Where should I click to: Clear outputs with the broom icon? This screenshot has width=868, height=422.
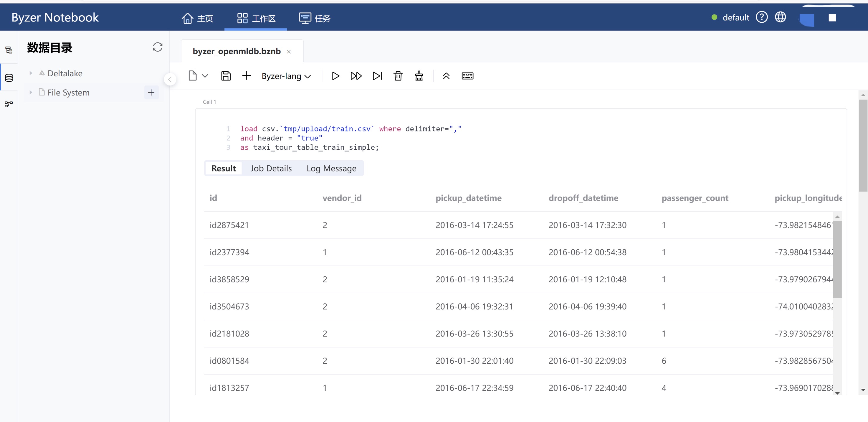coord(419,76)
